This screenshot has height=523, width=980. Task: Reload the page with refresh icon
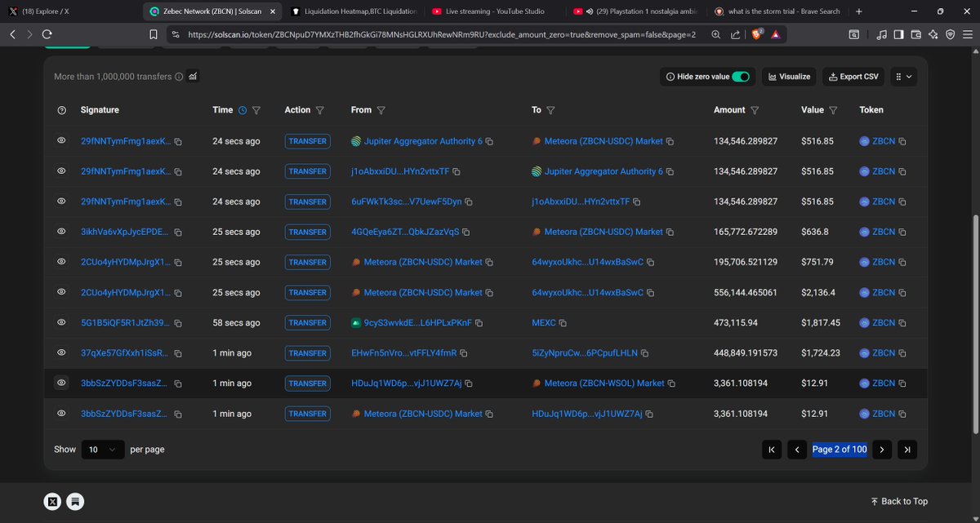48,34
